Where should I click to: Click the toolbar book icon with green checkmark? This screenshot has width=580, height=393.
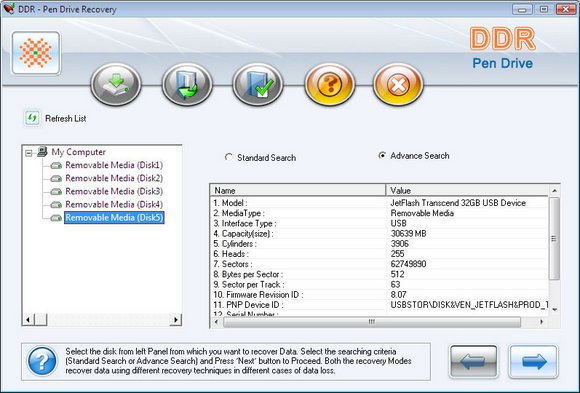click(258, 84)
